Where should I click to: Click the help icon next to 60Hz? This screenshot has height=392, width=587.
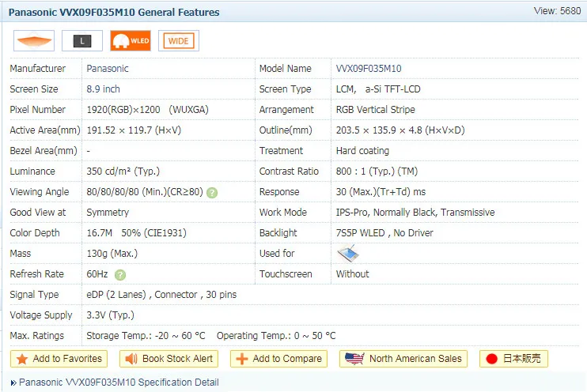click(120, 275)
